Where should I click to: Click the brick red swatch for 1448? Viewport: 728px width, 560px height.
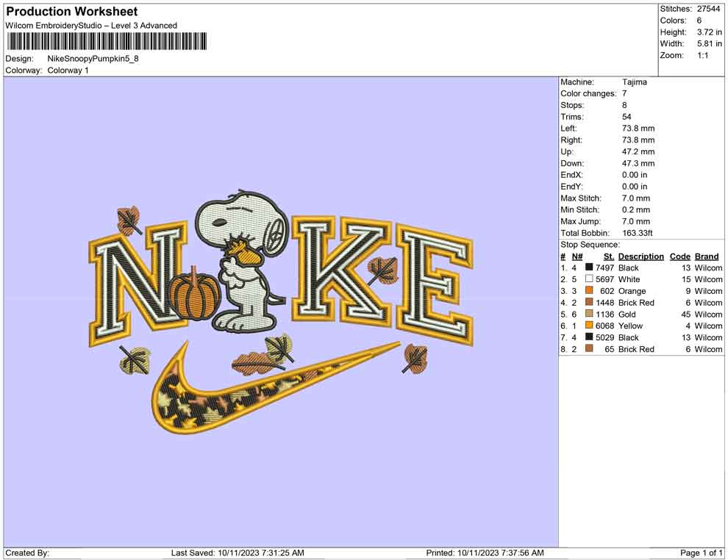(x=589, y=303)
